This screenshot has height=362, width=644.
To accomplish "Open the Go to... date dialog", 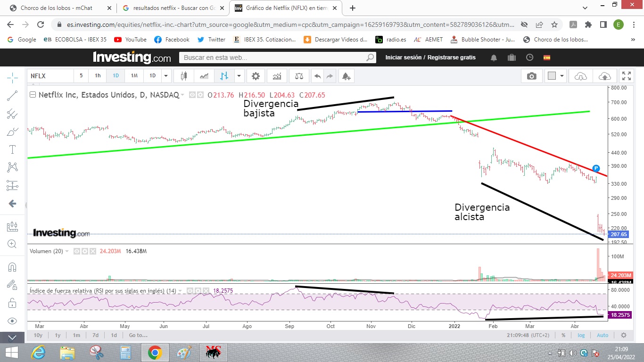I will (x=138, y=335).
